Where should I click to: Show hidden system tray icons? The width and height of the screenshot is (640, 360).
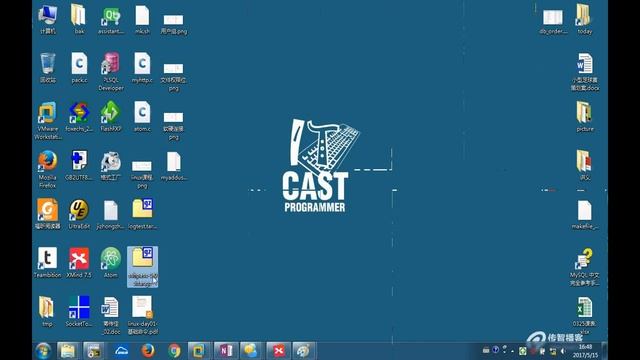512,351
